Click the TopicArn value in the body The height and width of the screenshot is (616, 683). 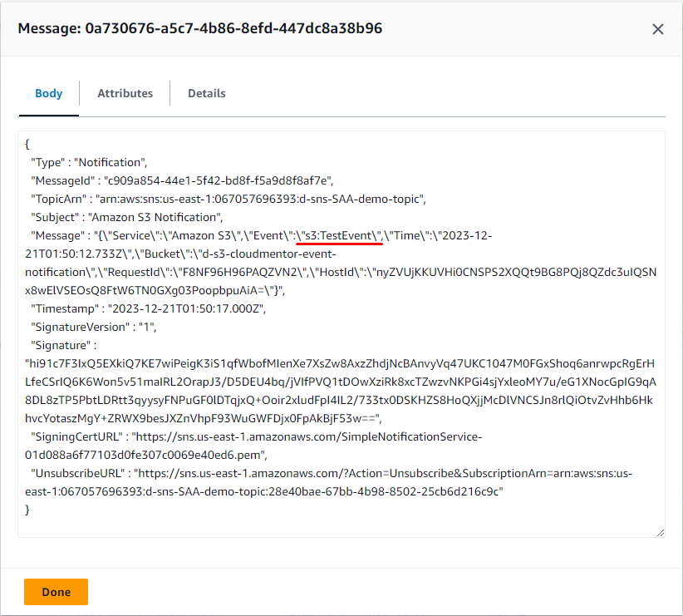tap(264, 199)
